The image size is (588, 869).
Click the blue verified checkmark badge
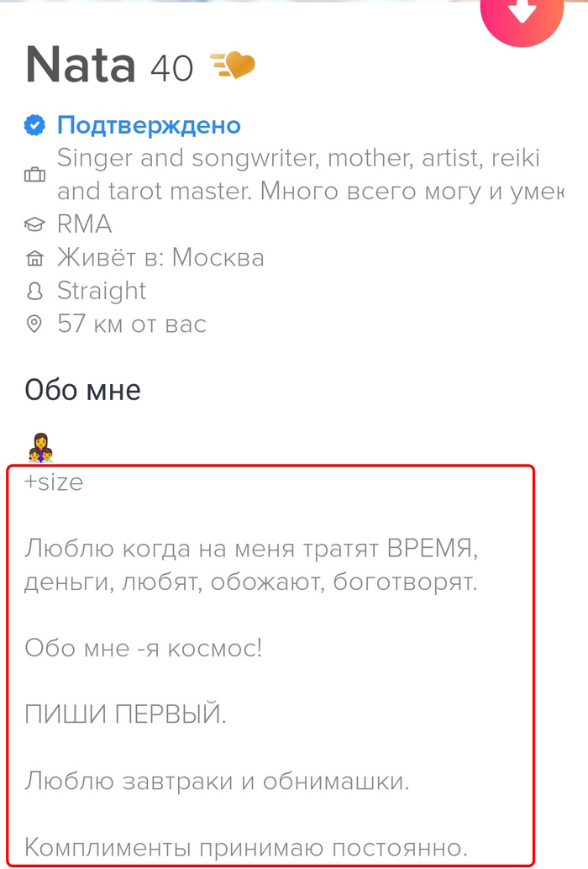coord(36,124)
